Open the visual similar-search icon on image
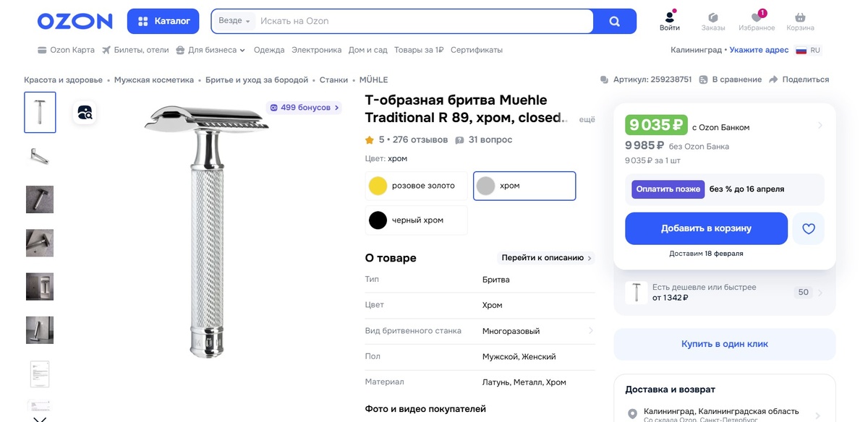Image resolution: width=868 pixels, height=422 pixels. 85,112
